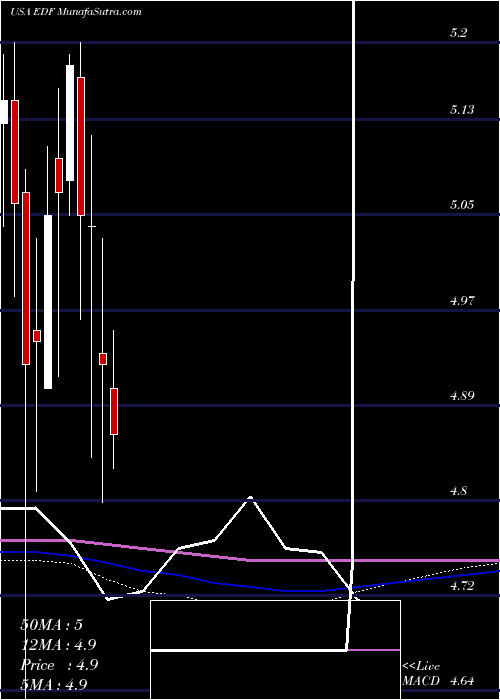Select the 5.2 price axis label

pyautogui.click(x=458, y=33)
